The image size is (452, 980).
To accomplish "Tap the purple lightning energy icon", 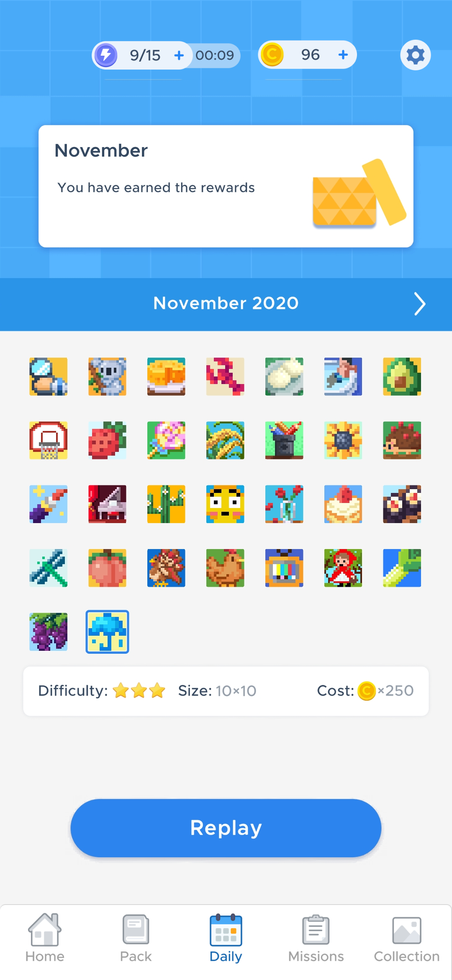I will coord(106,55).
